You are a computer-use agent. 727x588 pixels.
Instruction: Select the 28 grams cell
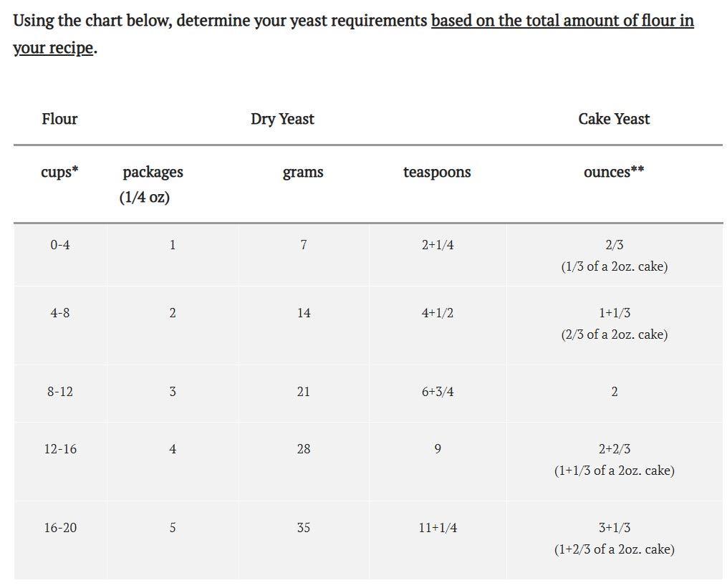click(304, 449)
